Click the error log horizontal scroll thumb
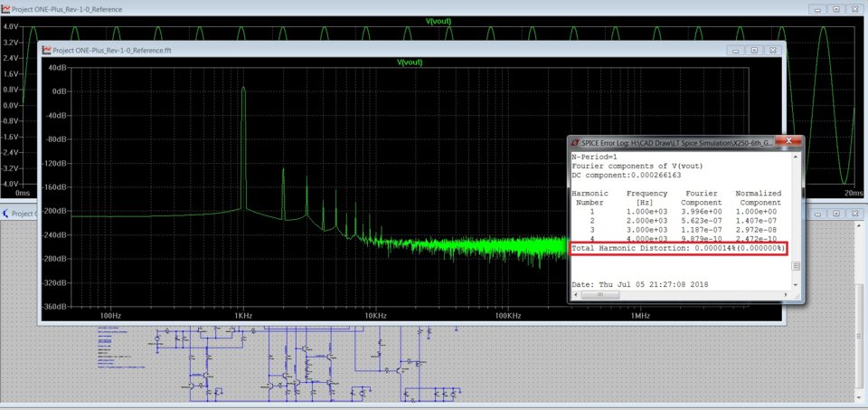 pos(600,295)
